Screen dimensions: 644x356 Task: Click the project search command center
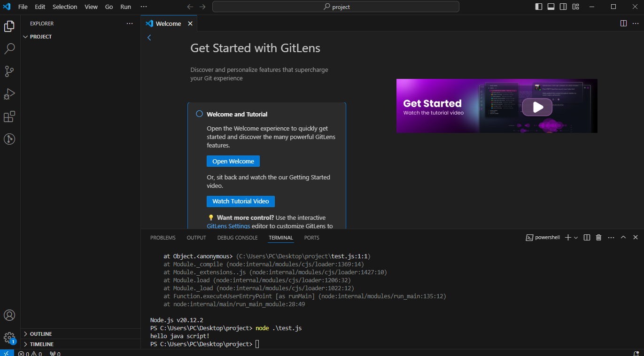coord(336,7)
